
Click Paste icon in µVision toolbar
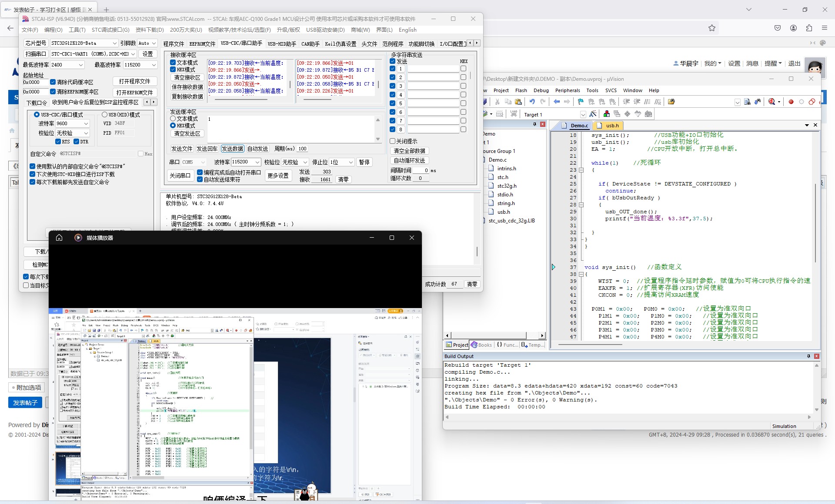[x=518, y=102]
